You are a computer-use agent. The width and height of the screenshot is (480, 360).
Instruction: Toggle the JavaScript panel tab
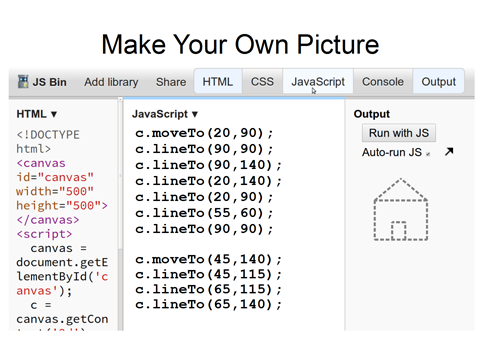coord(318,81)
